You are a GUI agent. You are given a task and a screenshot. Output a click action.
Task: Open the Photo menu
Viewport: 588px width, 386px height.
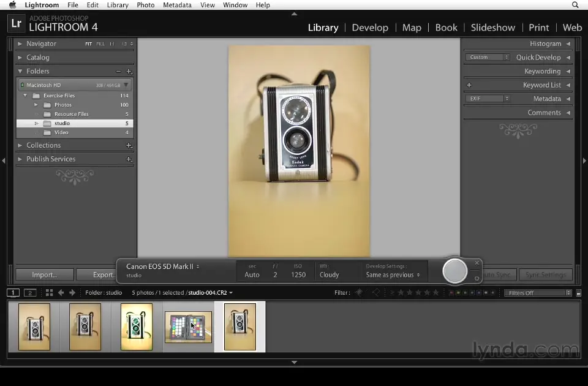tap(146, 5)
